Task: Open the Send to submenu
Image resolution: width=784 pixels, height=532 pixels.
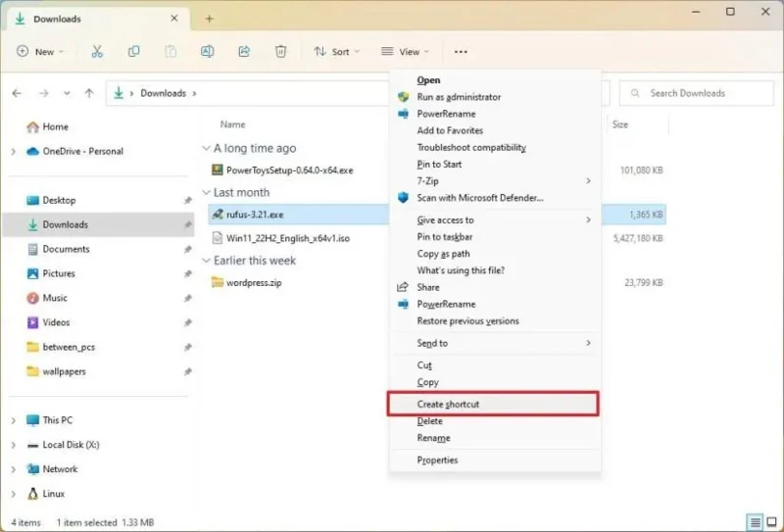Action: click(494, 343)
